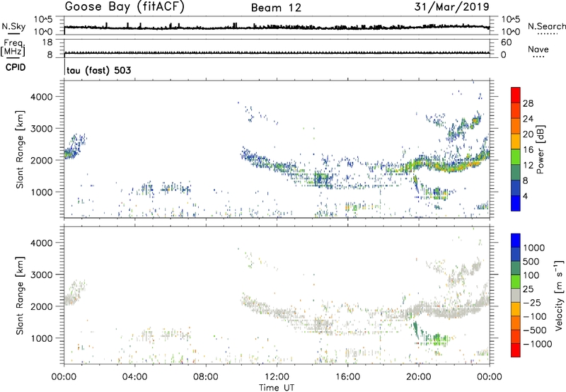
Task: Click the red bottom of the Velocity colorbar
Action: (516, 350)
